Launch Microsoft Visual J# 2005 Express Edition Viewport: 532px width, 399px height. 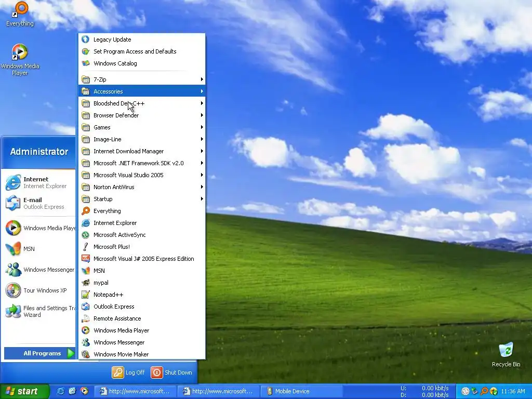click(142, 259)
